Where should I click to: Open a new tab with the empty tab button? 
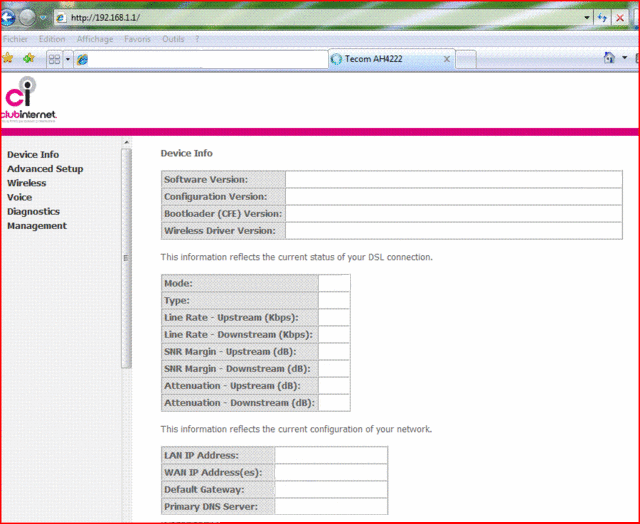tap(466, 60)
